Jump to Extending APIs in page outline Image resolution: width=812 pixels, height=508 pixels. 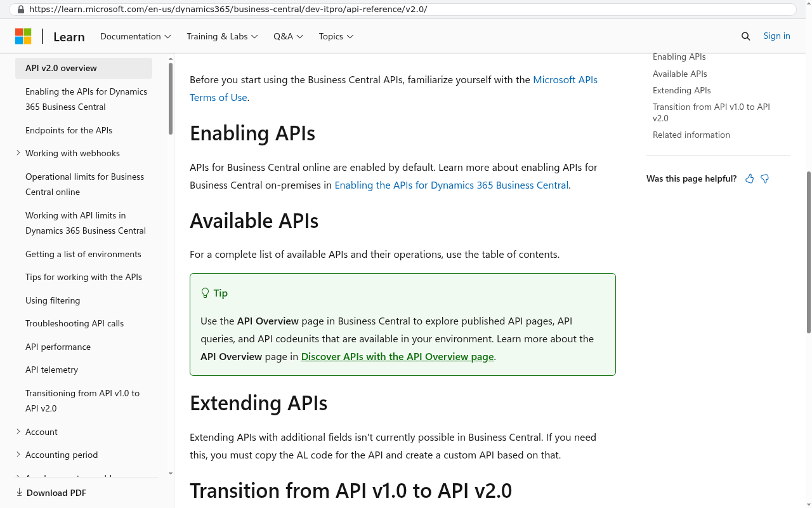coord(681,90)
